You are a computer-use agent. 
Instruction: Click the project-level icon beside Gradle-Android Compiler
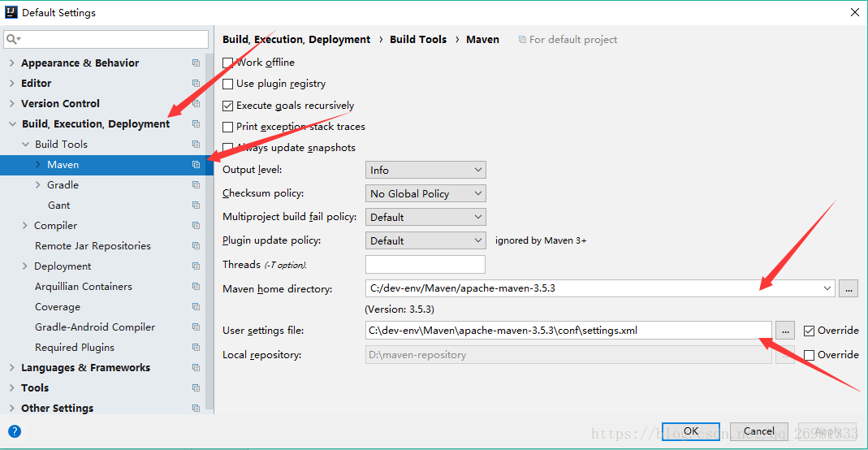pos(196,327)
